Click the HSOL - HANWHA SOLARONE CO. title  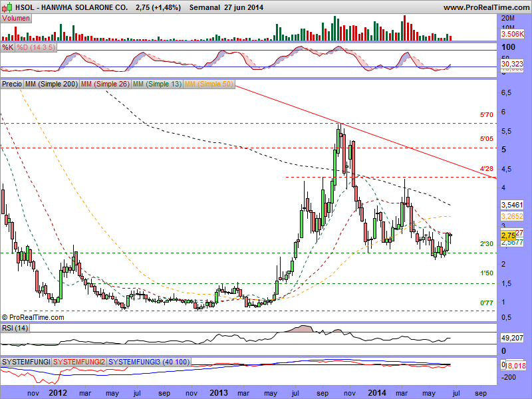72,7
